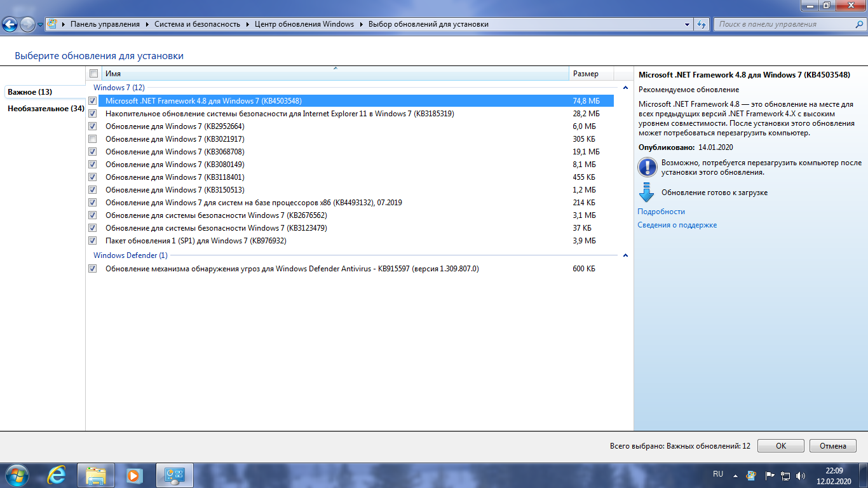Open the recent pages dropdown arrow

coord(40,25)
